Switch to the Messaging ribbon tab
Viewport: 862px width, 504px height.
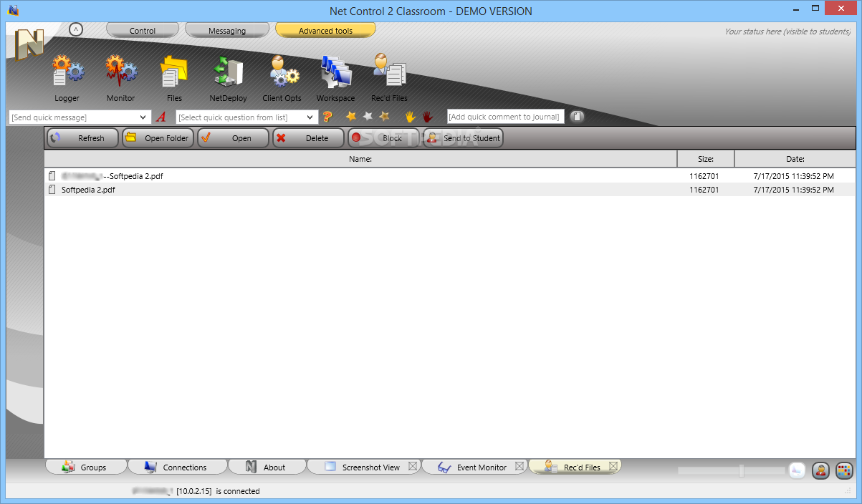tap(227, 31)
